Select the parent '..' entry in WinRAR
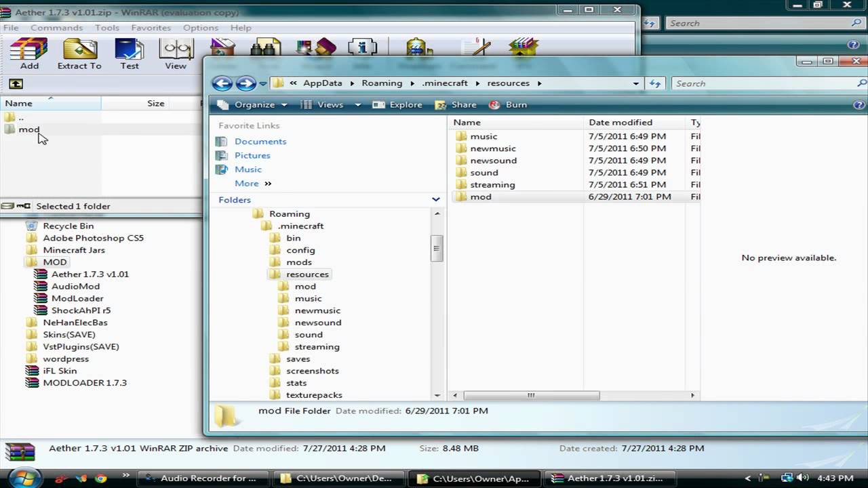The height and width of the screenshot is (488, 868). [x=21, y=117]
